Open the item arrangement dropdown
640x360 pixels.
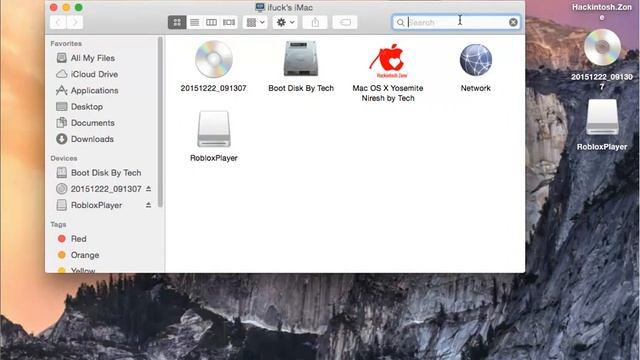(256, 22)
